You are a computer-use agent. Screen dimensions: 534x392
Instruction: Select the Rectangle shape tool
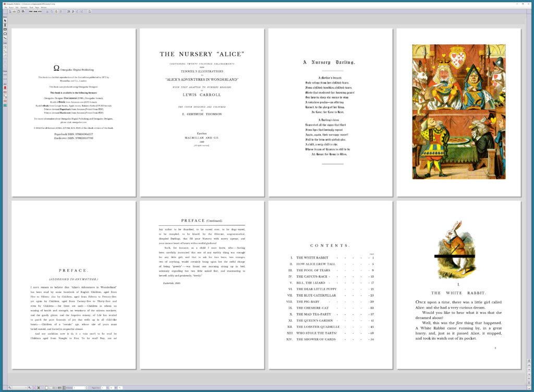[5, 29]
